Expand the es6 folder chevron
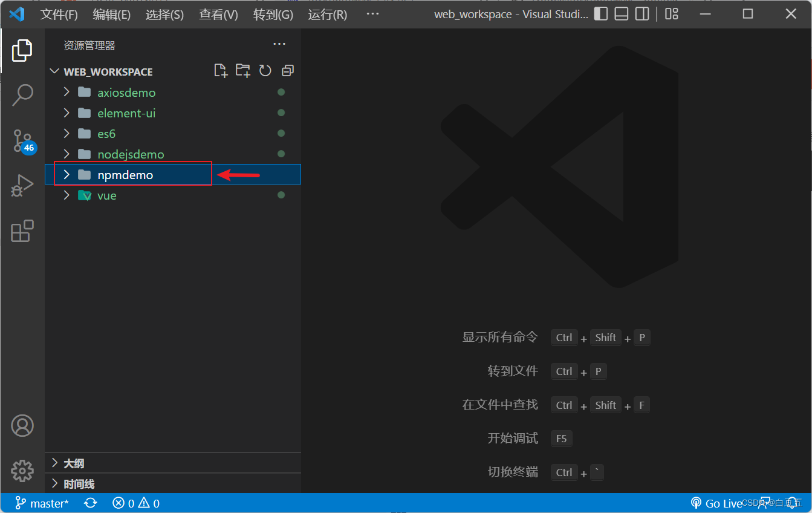812x513 pixels. pyautogui.click(x=67, y=134)
